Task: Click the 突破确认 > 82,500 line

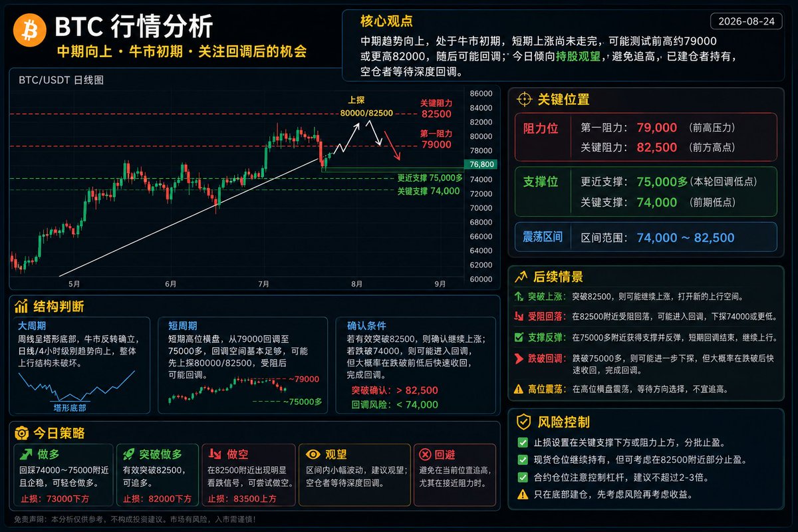Action: [394, 390]
